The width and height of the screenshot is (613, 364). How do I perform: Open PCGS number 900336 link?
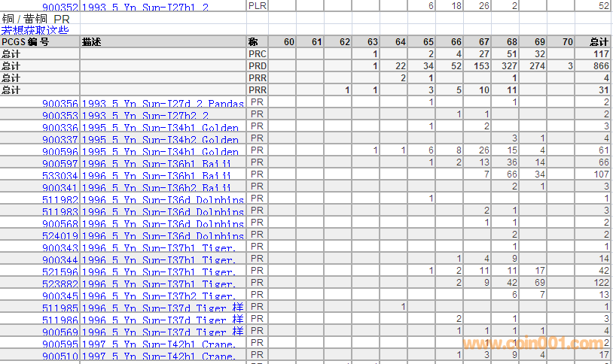click(x=60, y=127)
